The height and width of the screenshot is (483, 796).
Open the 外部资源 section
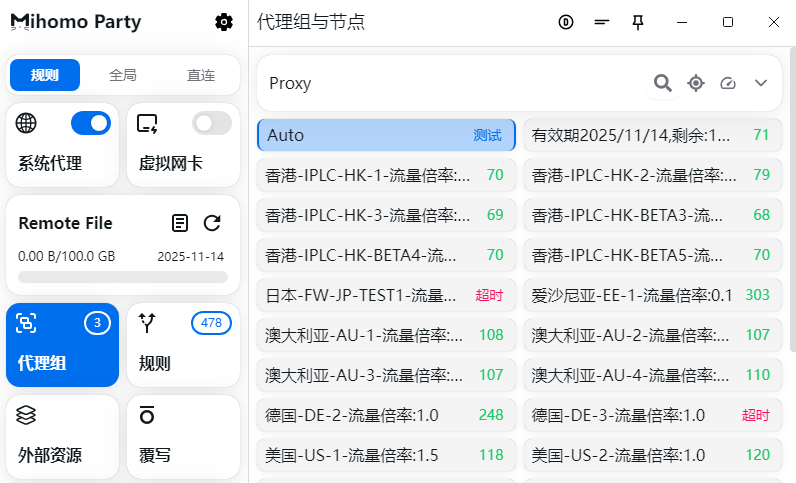[62, 437]
